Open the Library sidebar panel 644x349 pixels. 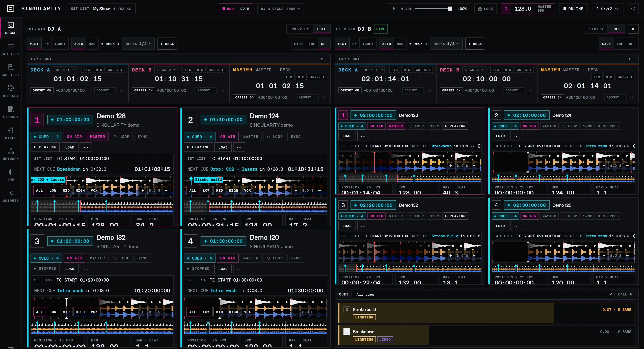pos(11,112)
